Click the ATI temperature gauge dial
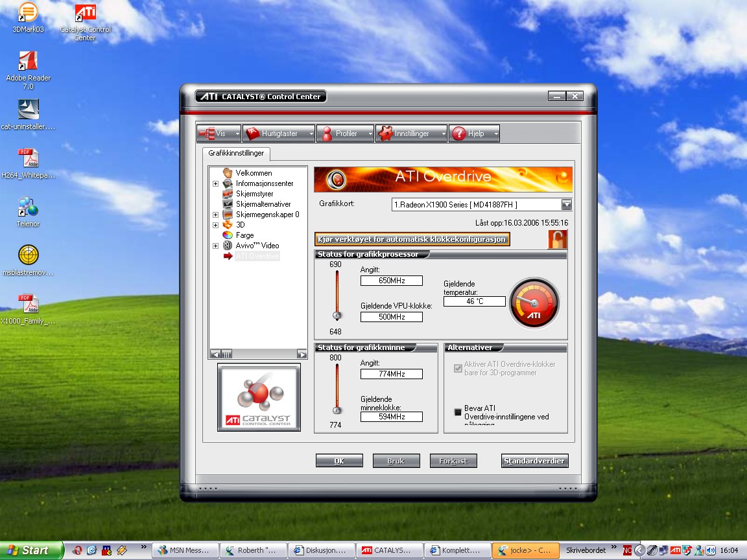This screenshot has width=747, height=560. pos(534,303)
